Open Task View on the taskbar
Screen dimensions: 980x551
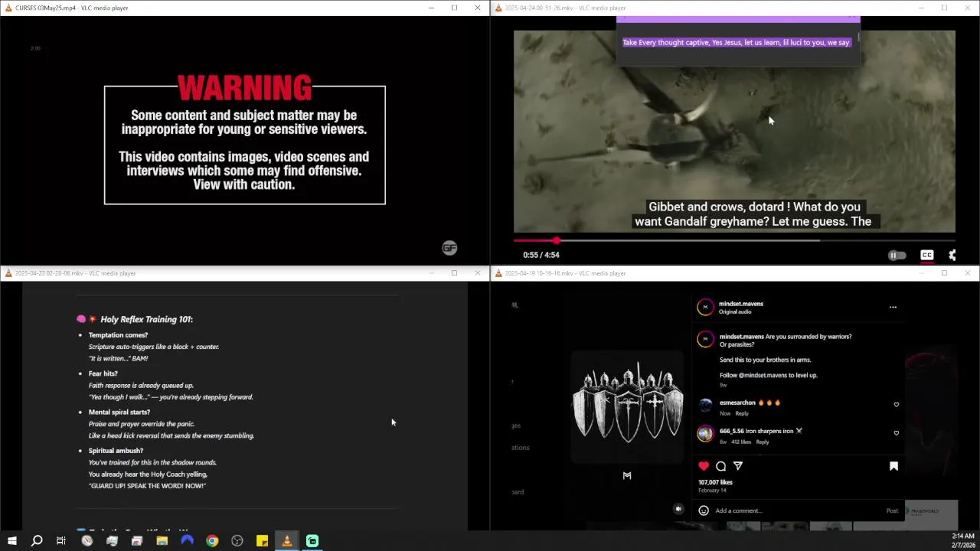[x=61, y=541]
